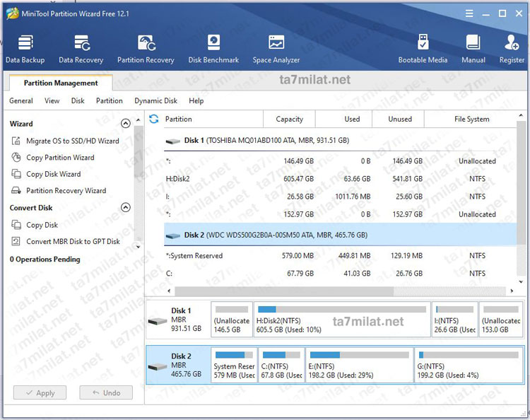Choose Copy Disk under Convert Disk
Image resolution: width=530 pixels, height=420 pixels.
(35, 225)
